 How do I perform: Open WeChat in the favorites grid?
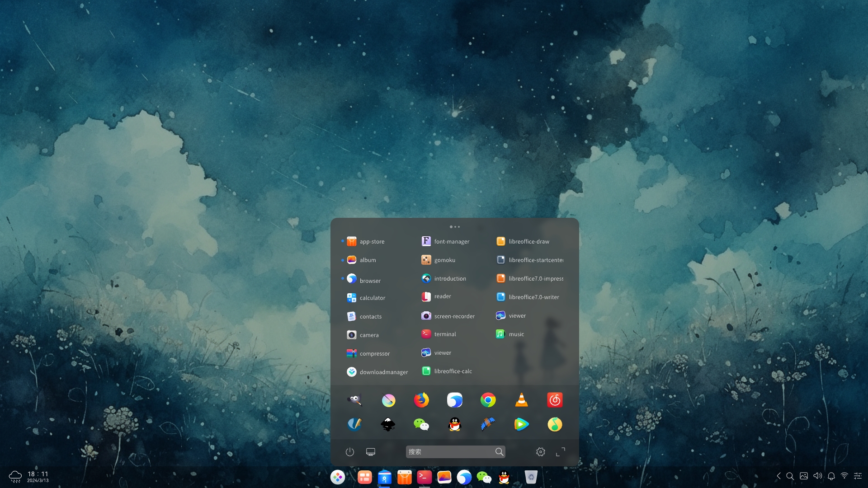pyautogui.click(x=421, y=424)
